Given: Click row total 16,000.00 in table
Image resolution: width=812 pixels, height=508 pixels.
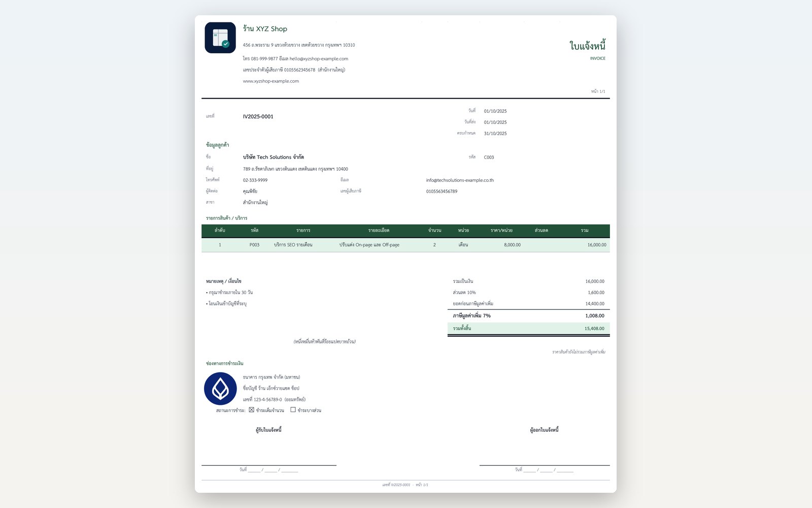Looking at the screenshot, I should (597, 245).
